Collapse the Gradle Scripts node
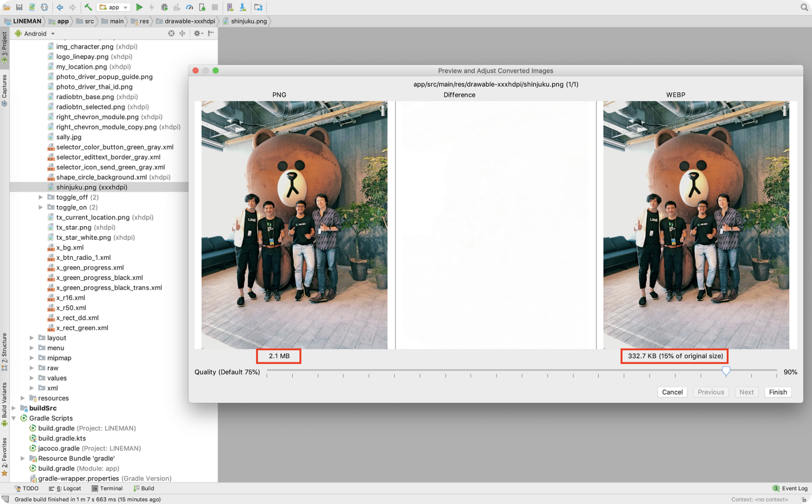 pyautogui.click(x=14, y=418)
